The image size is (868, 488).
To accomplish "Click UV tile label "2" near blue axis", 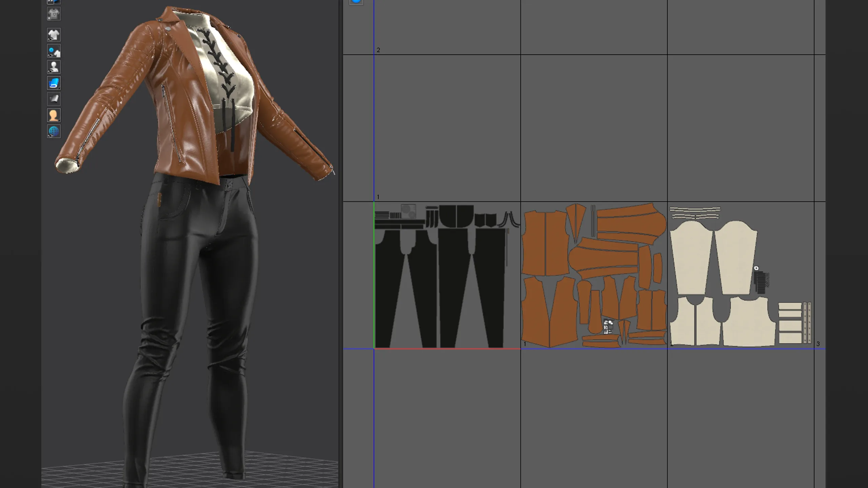I will point(378,50).
